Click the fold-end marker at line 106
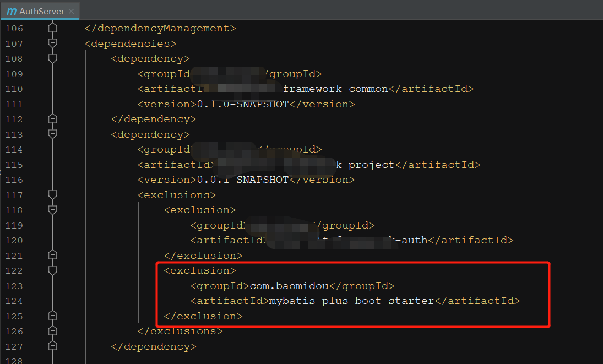This screenshot has height=364, width=603. tap(52, 28)
